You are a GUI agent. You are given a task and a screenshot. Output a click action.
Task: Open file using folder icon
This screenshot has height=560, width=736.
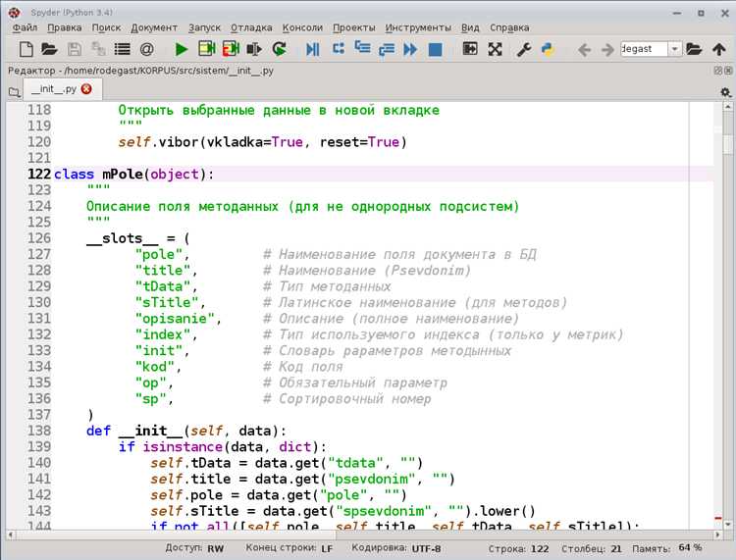49,49
